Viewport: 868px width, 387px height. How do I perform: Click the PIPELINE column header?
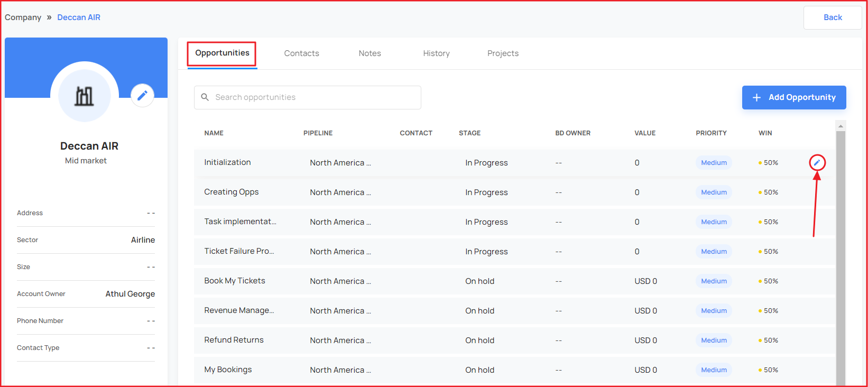tap(318, 133)
